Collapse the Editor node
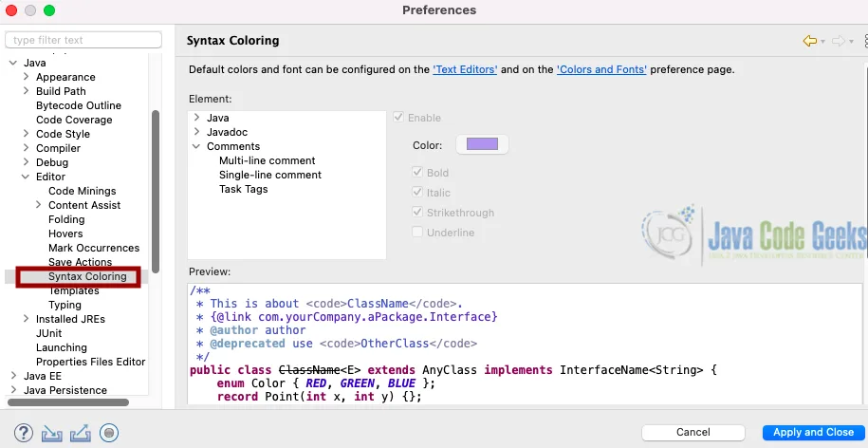The height and width of the screenshot is (448, 868). (x=26, y=177)
